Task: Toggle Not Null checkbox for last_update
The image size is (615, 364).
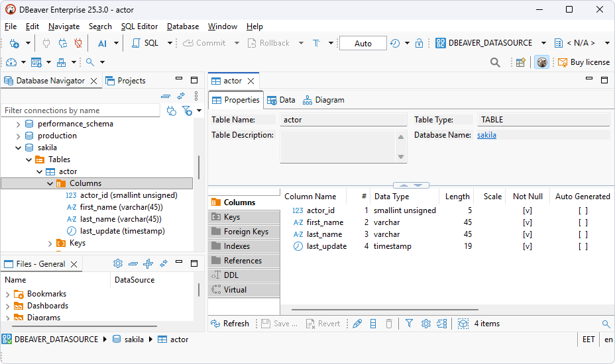Action: pyautogui.click(x=527, y=246)
